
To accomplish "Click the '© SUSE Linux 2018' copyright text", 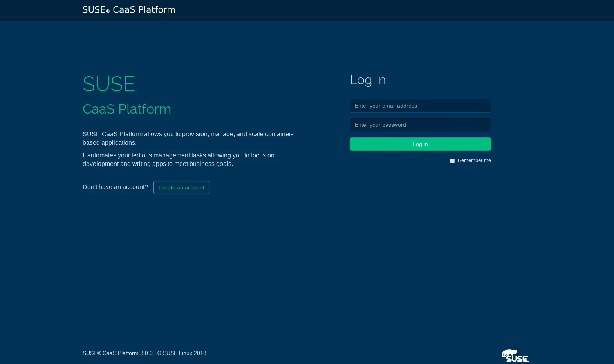I will tap(182, 353).
